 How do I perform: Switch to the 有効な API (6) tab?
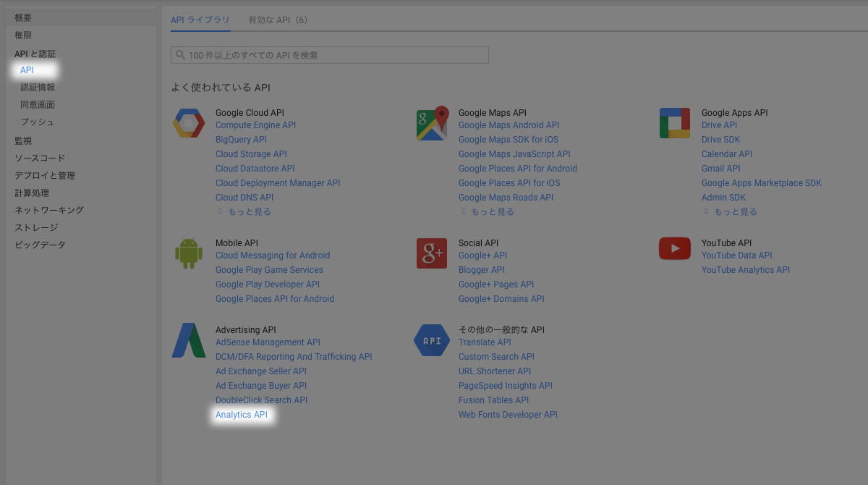[278, 20]
